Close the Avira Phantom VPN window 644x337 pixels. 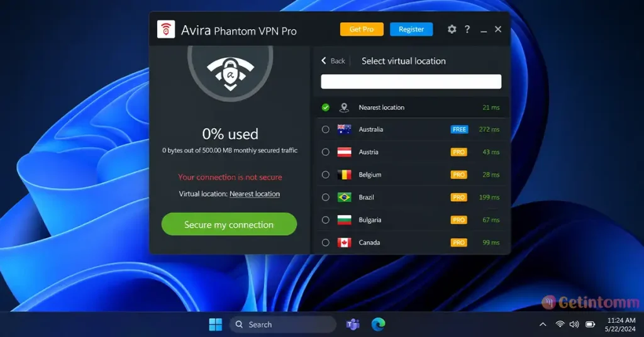point(498,29)
